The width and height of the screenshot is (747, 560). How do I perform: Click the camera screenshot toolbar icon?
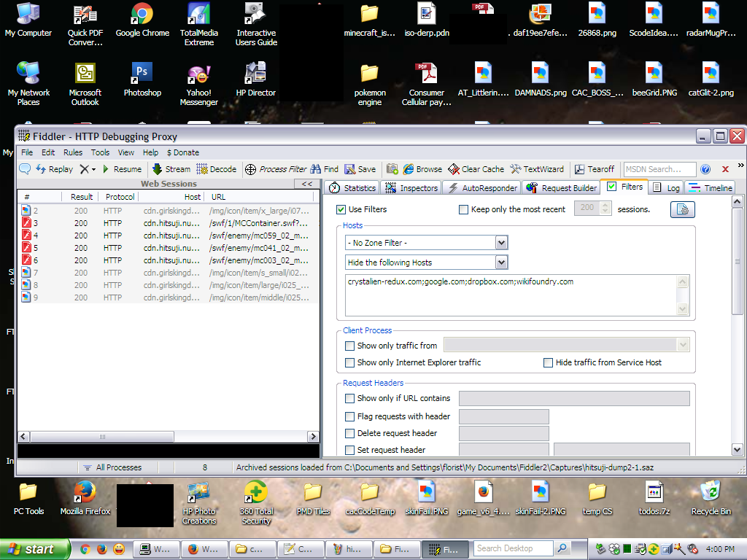[392, 169]
